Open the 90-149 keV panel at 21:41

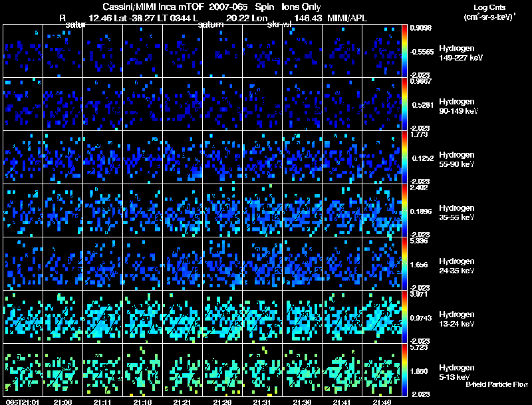(x=342, y=104)
